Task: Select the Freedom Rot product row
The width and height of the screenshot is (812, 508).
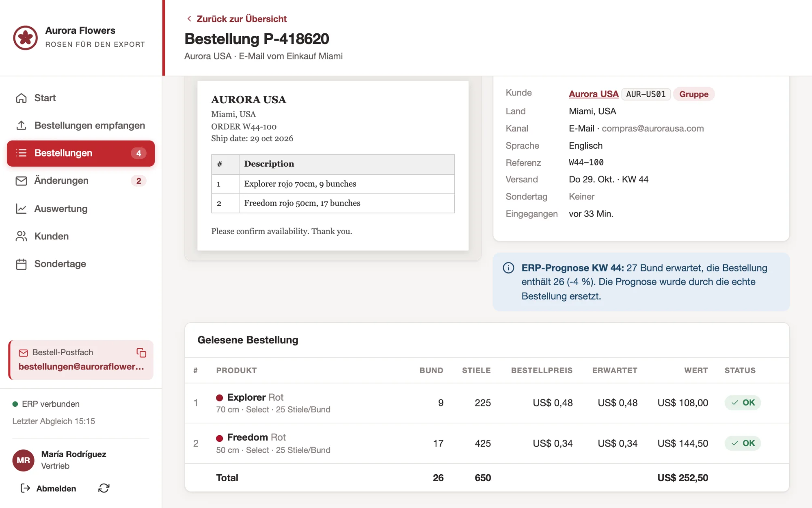Action: (x=487, y=443)
